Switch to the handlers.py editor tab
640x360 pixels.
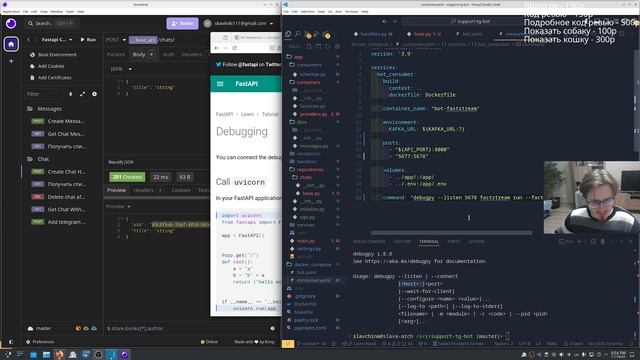coord(373,34)
